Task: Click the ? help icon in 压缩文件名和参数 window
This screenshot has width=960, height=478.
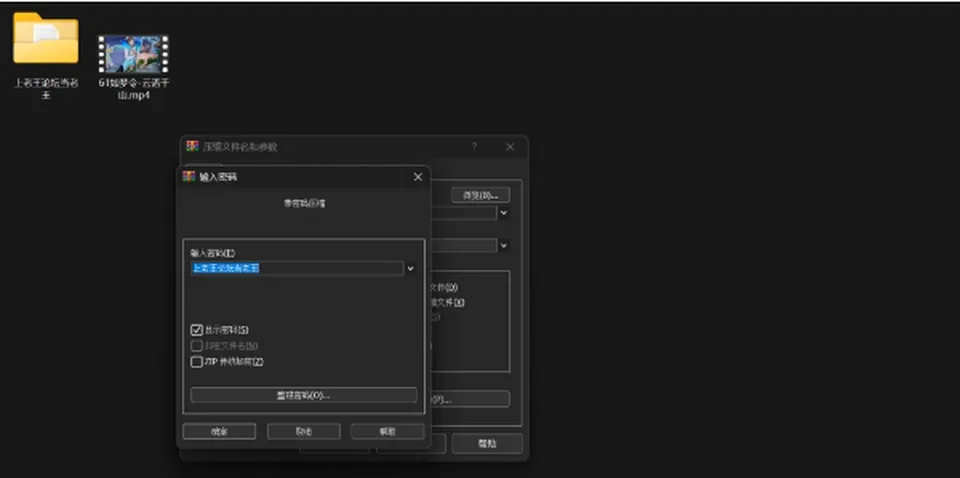Action: point(474,147)
